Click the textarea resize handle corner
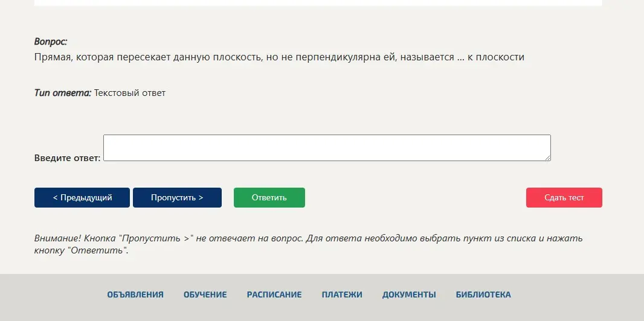 pyautogui.click(x=548, y=158)
